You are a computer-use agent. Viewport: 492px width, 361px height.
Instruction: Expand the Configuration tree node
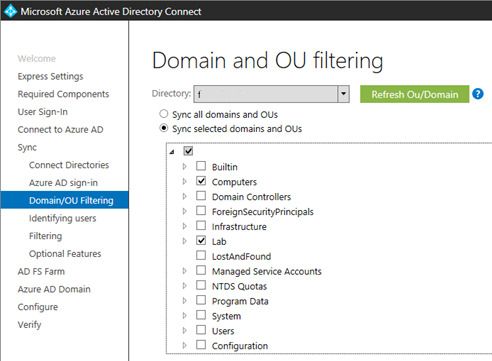click(x=184, y=345)
